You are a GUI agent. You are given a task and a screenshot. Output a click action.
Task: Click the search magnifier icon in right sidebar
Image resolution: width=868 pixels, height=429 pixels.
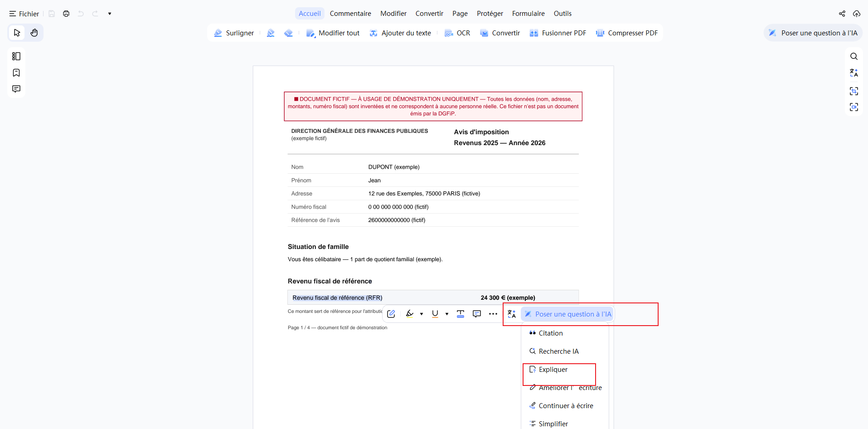[x=854, y=56]
